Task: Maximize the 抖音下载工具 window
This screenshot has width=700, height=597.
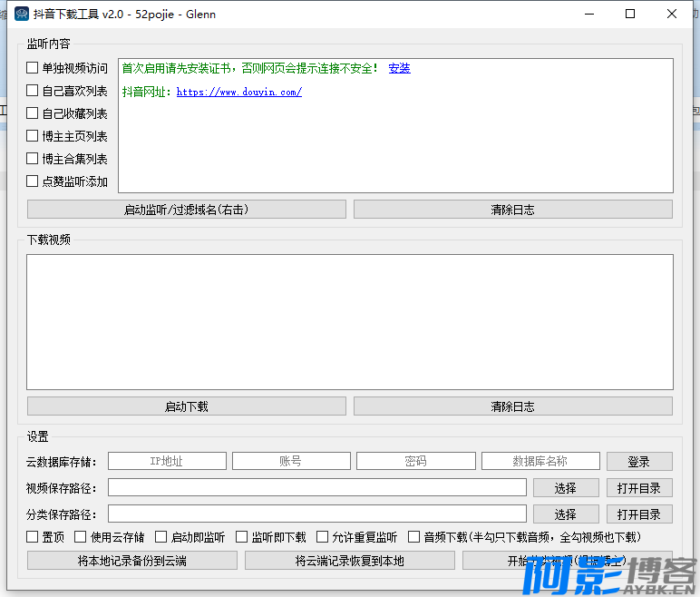Action: click(630, 14)
